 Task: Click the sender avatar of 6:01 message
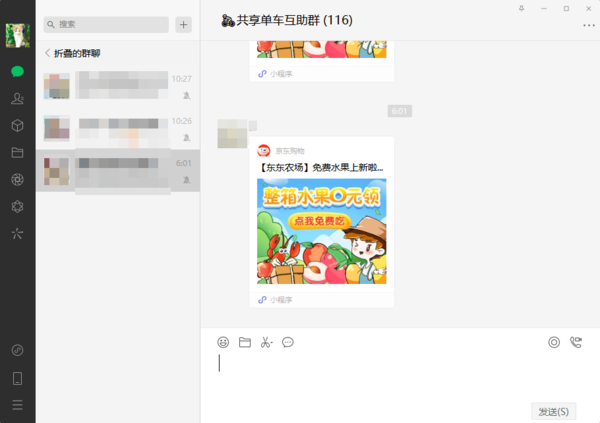[232, 134]
